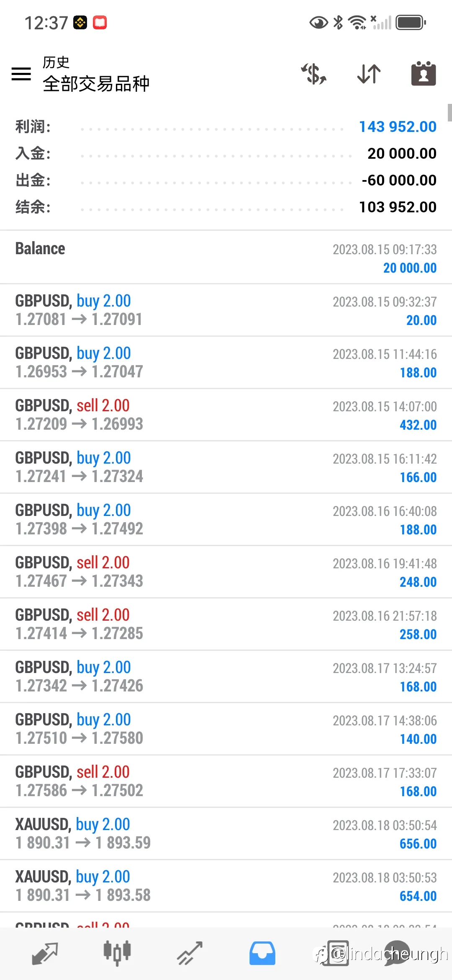Open the hamburger side menu
Screen dimensions: 452x980
[x=21, y=74]
